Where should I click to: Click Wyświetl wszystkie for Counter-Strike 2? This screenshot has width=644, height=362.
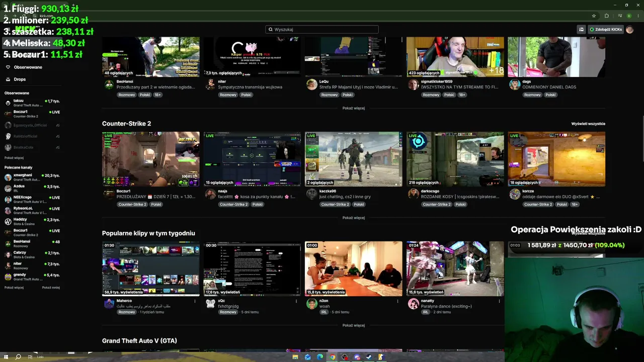click(x=588, y=124)
